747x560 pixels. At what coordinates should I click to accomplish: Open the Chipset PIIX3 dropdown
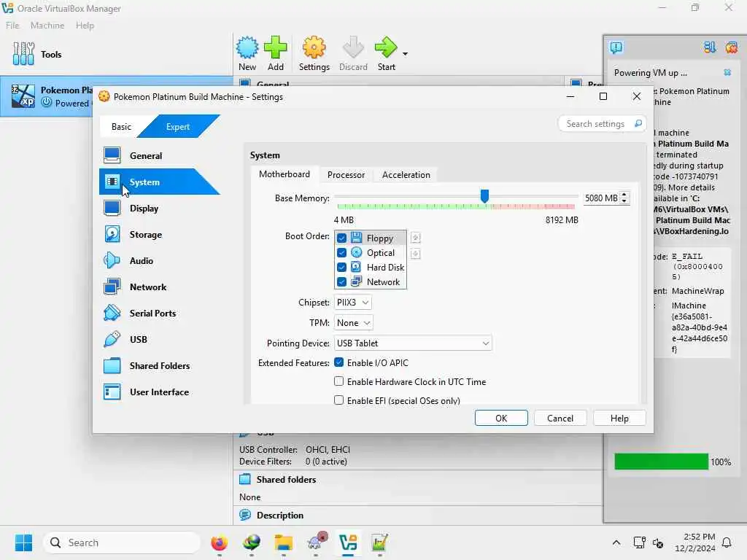pyautogui.click(x=353, y=303)
